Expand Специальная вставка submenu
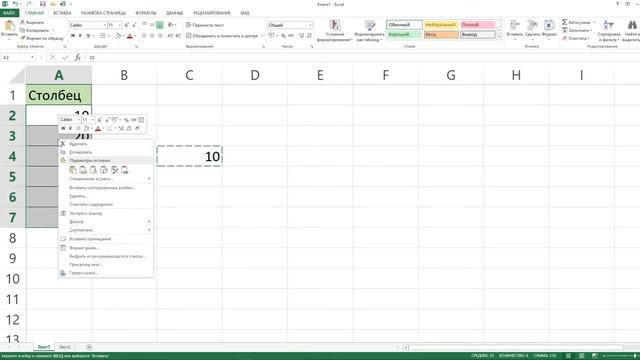Image resolution: width=640 pixels, height=360 pixels. [x=106, y=179]
